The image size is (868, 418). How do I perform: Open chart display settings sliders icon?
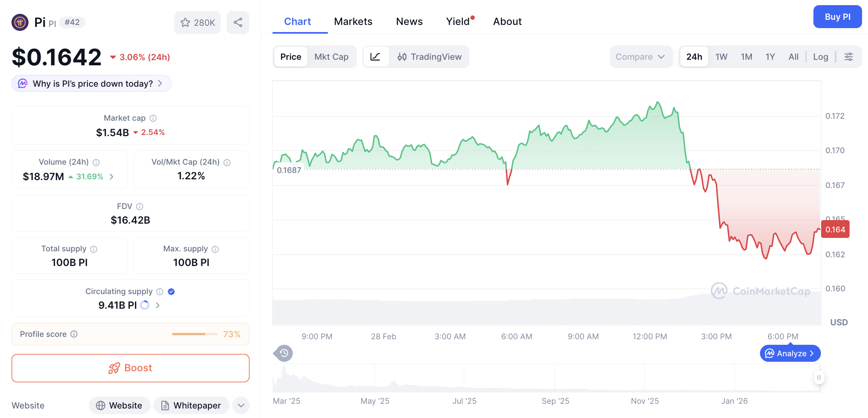(849, 57)
